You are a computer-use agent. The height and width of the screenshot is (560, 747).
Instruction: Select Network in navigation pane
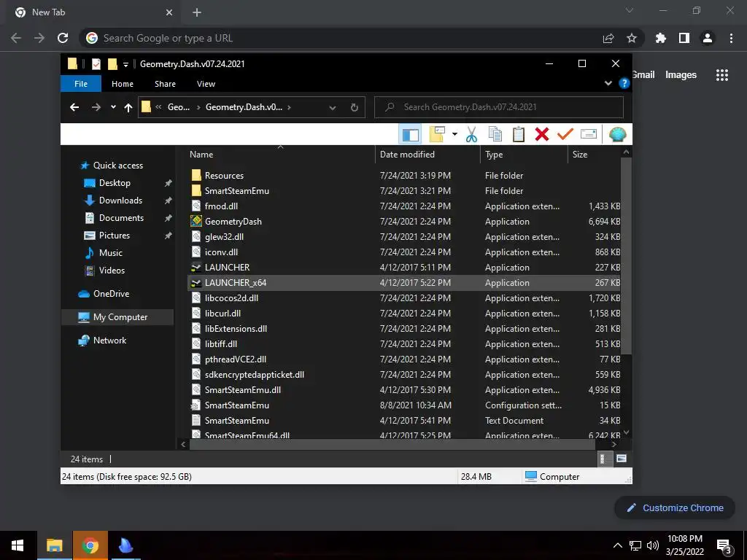(x=109, y=341)
